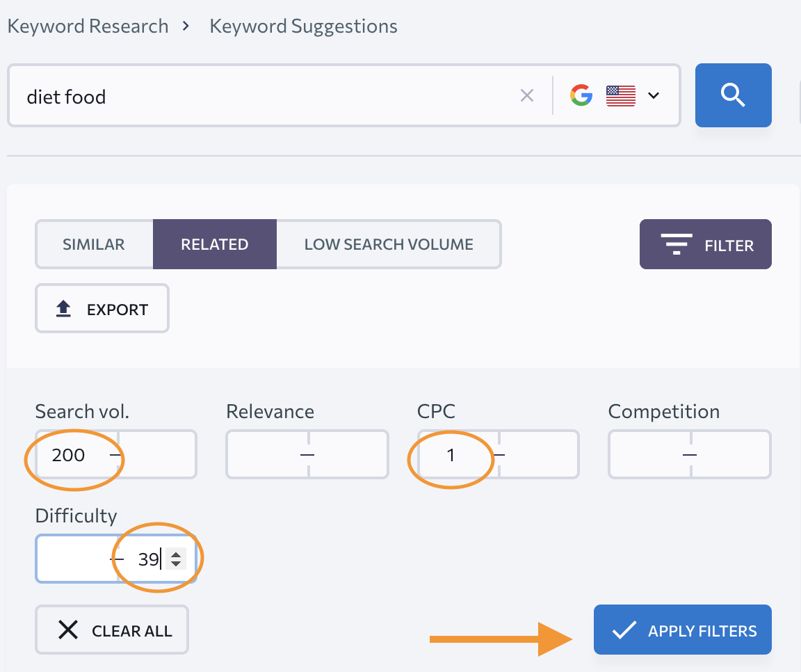The image size is (801, 672).
Task: Export the keyword list
Action: click(102, 309)
